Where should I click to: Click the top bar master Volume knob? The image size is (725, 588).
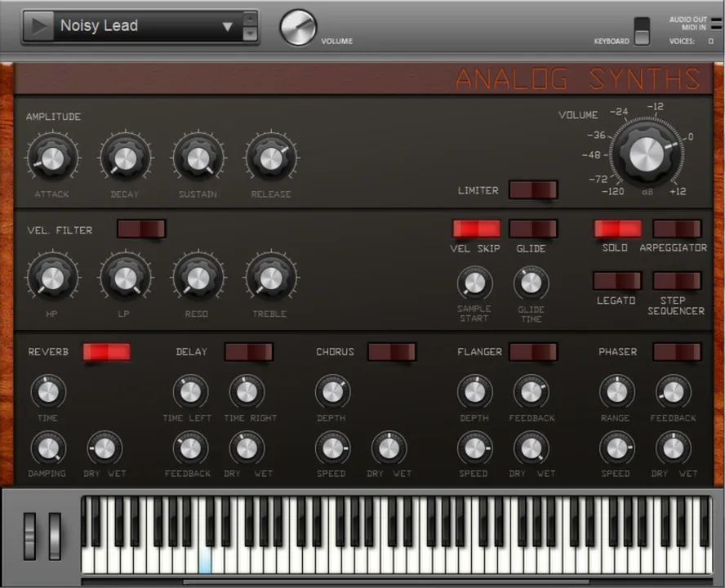click(298, 28)
